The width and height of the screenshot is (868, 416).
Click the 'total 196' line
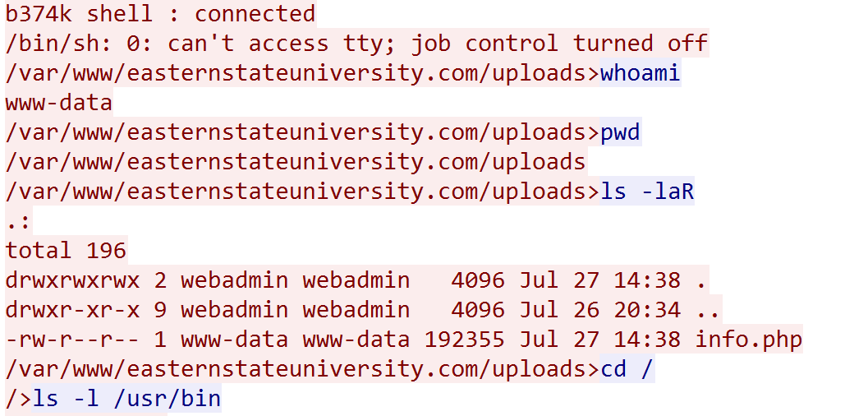coord(66,251)
